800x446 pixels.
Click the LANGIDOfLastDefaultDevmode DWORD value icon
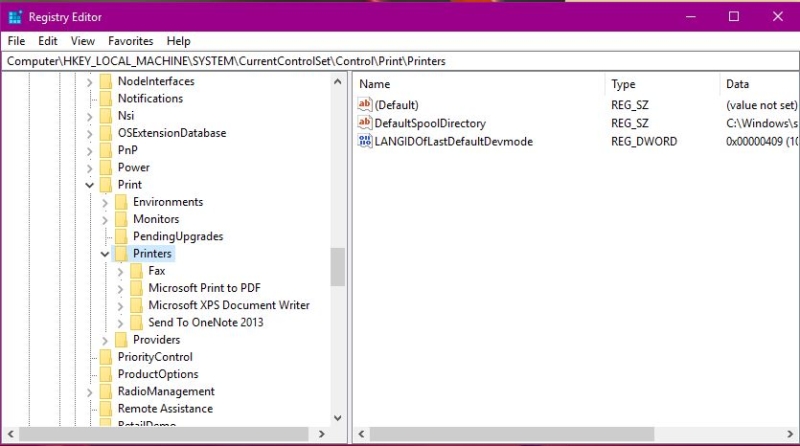click(364, 141)
